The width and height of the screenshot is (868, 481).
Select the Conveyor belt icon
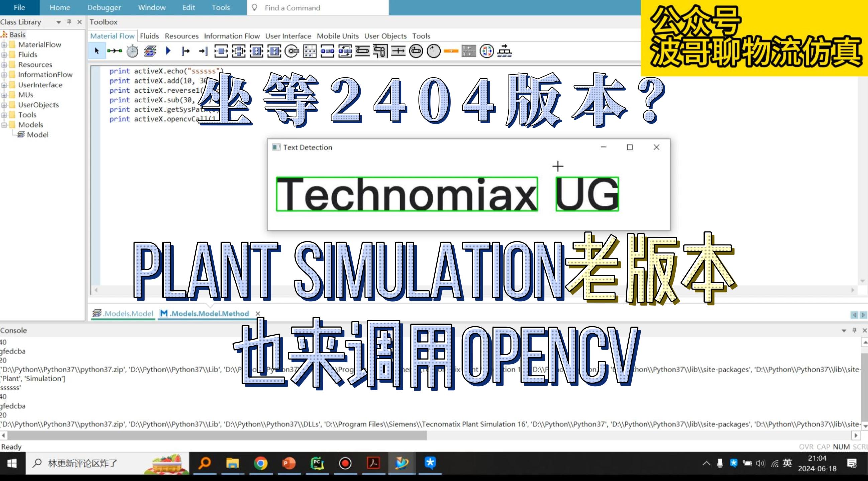pos(362,51)
